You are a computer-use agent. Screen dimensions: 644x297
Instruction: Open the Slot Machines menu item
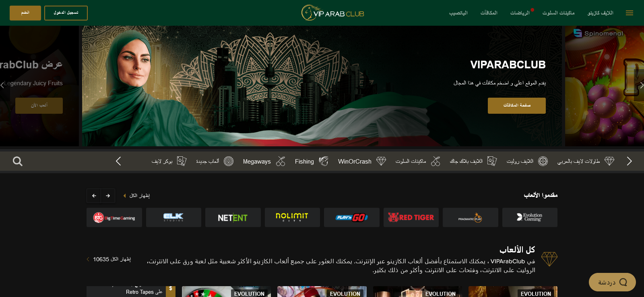tap(558, 13)
